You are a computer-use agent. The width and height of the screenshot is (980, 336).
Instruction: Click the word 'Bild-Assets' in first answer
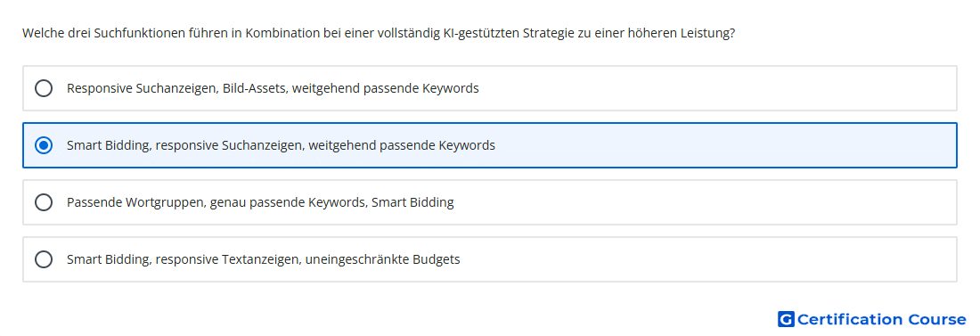254,88
